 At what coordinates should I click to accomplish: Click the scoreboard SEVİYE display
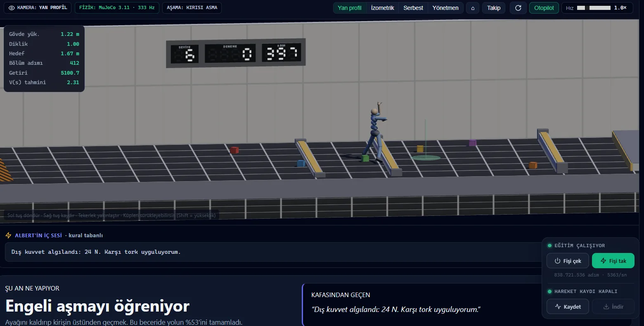pos(185,54)
